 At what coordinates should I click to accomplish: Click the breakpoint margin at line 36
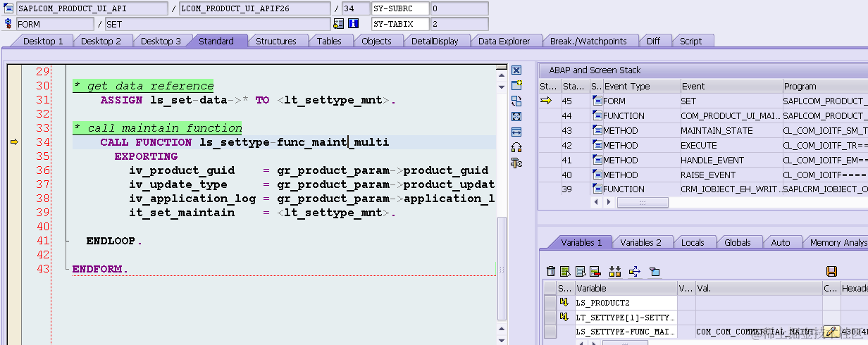coord(14,170)
